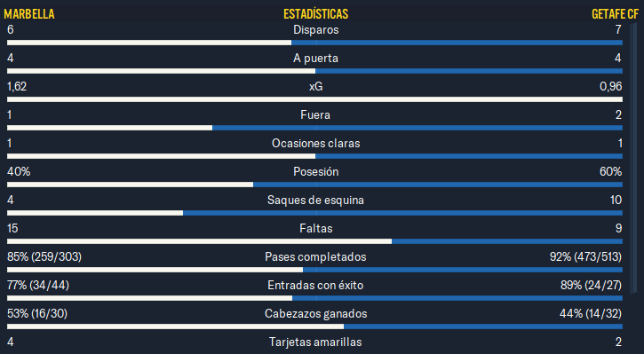
Task: Click the Posesión stat label
Action: point(316,171)
